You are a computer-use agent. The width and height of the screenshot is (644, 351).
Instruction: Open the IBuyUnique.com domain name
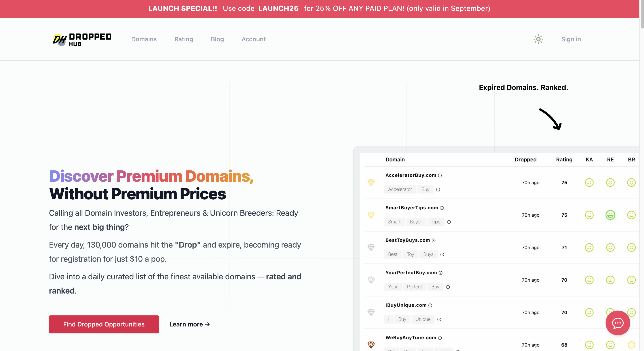[x=406, y=305]
